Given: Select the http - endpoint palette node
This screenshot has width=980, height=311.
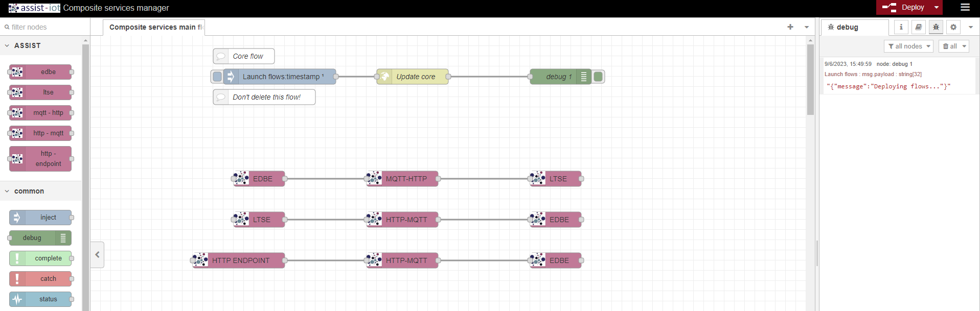Looking at the screenshot, I should (40, 159).
